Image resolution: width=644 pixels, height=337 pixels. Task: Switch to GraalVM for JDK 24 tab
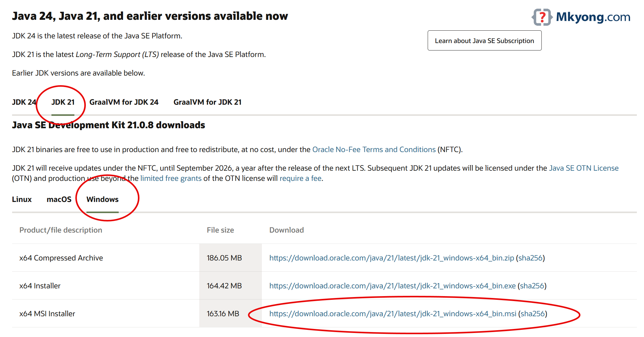click(124, 102)
